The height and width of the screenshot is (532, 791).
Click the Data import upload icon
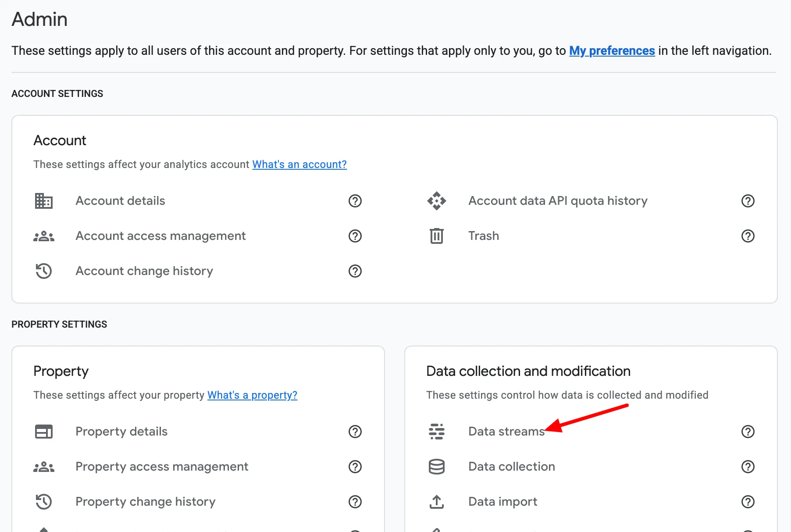[x=437, y=502]
